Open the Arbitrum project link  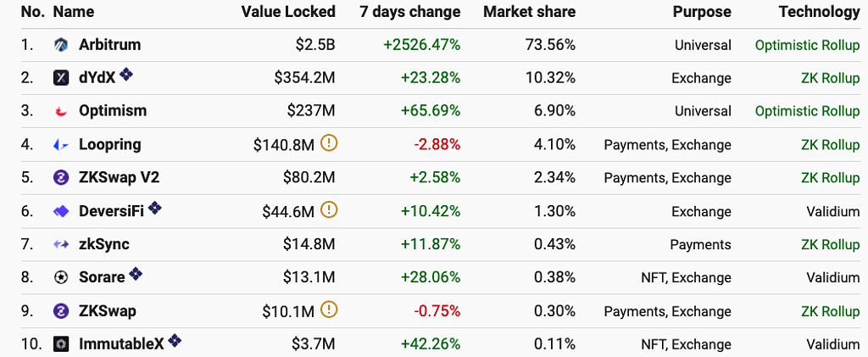point(109,45)
